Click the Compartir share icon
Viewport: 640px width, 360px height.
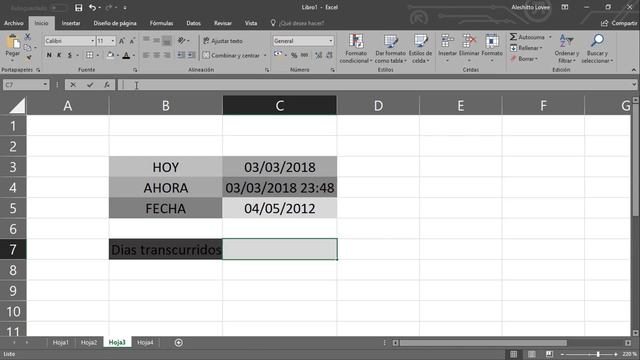604,23
